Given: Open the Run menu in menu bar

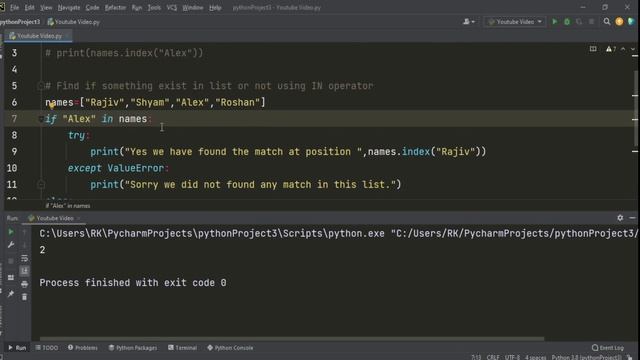Looking at the screenshot, I should tap(137, 7).
